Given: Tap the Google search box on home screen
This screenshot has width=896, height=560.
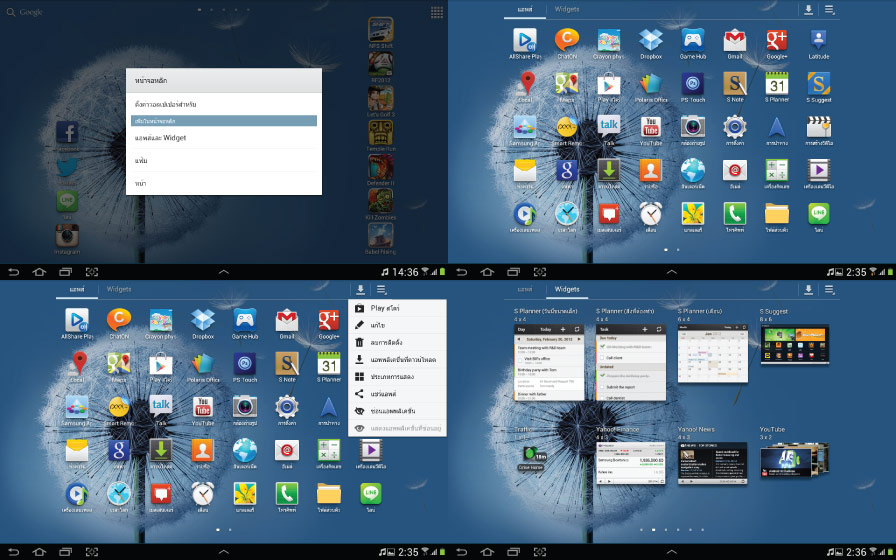Looking at the screenshot, I should [26, 12].
